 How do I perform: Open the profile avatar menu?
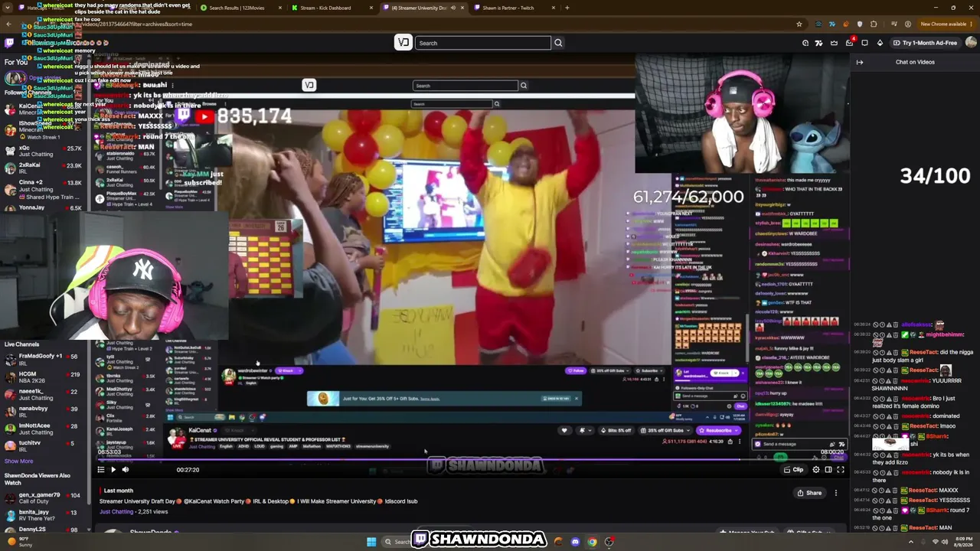(971, 43)
